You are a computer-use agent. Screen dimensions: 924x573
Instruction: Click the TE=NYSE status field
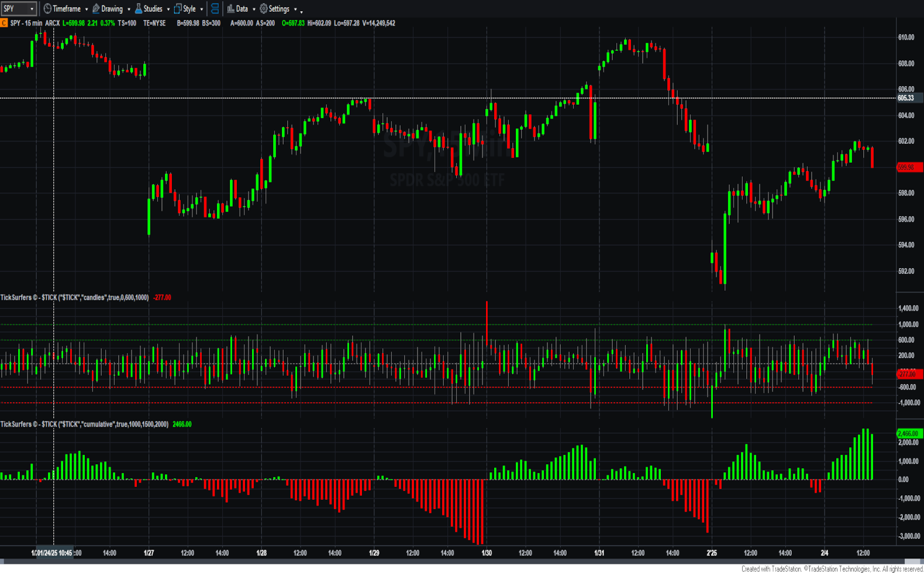154,23
